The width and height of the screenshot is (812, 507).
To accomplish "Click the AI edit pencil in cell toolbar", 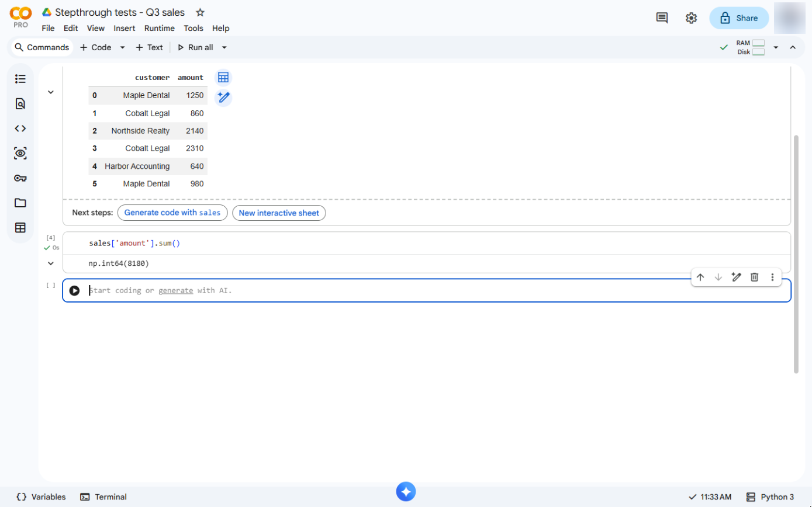I will [x=737, y=277].
